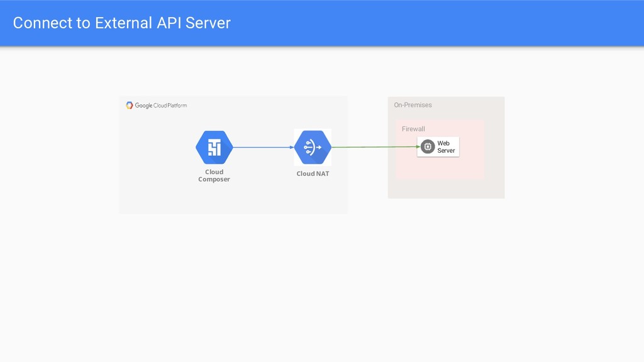644x362 pixels.
Task: Select the blue arrow from Composer to NAT
Action: point(264,147)
